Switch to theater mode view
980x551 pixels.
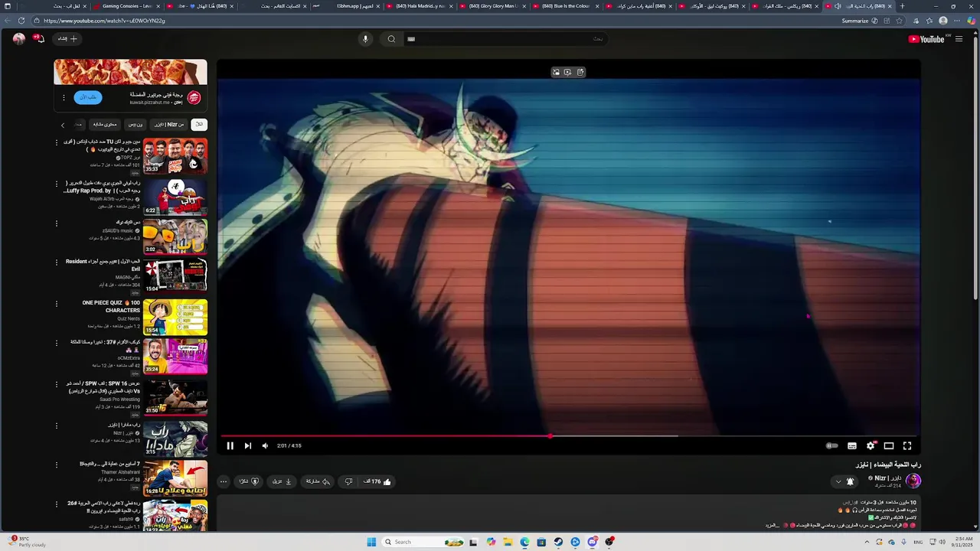click(x=889, y=445)
